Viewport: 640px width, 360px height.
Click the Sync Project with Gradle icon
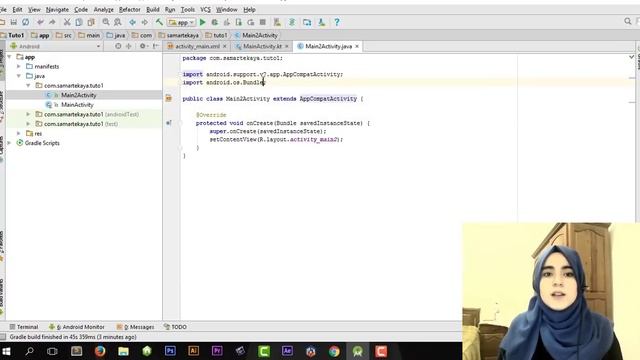292,22
